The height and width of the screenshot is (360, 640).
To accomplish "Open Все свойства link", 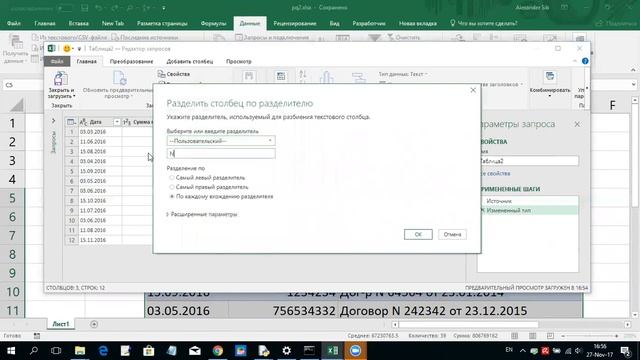I will click(495, 173).
